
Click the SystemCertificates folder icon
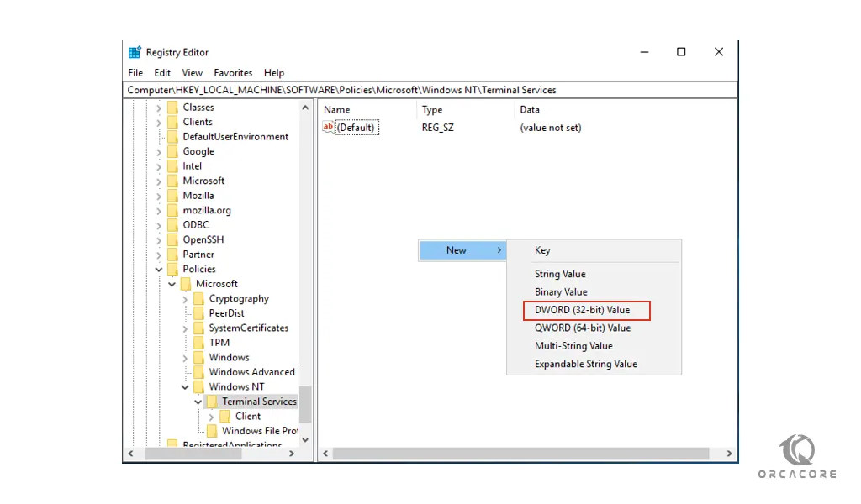[198, 328]
